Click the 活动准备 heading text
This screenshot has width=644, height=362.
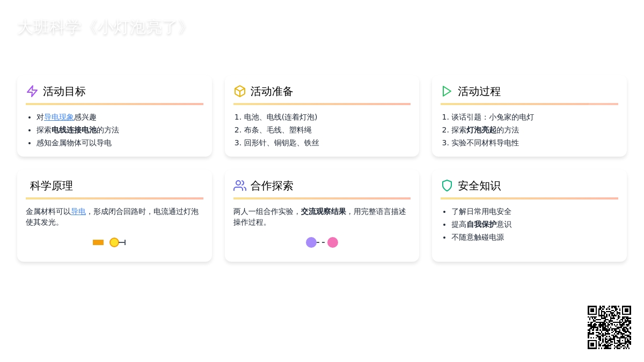[272, 91]
